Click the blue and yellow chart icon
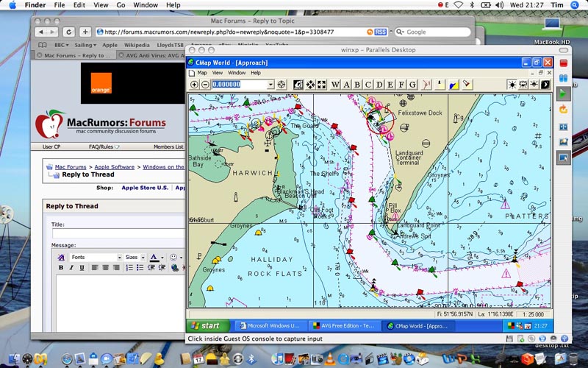Image resolution: width=588 pixels, height=368 pixels. (x=454, y=85)
